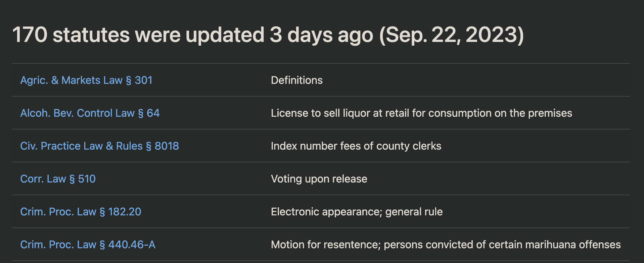Viewport: 644px width, 263px height.
Task: Open Agric. & Markets Law § 301 link
Action: pos(86,80)
